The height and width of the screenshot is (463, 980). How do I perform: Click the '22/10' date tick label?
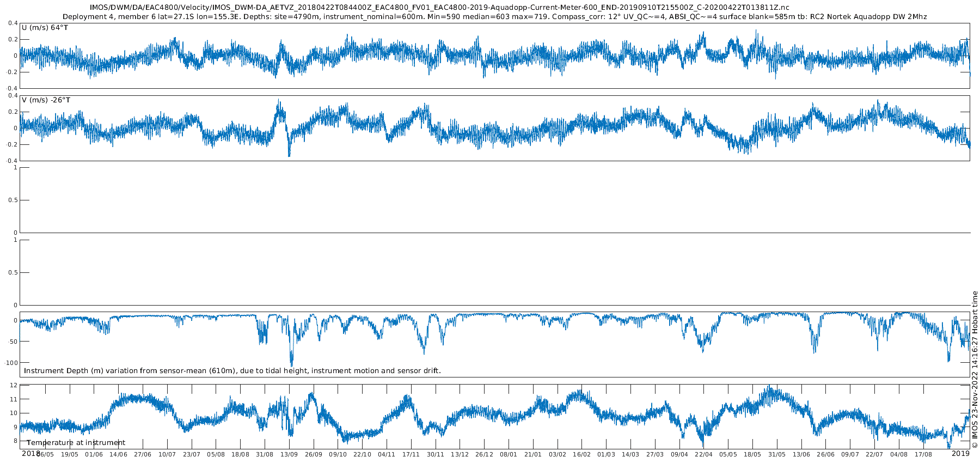point(363,454)
